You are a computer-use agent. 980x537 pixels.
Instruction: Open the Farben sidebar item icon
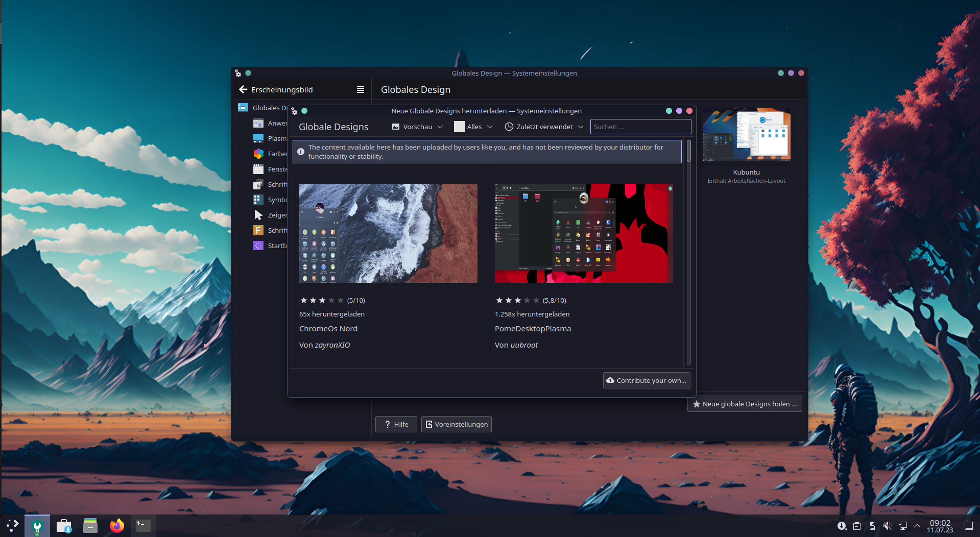[x=258, y=154]
